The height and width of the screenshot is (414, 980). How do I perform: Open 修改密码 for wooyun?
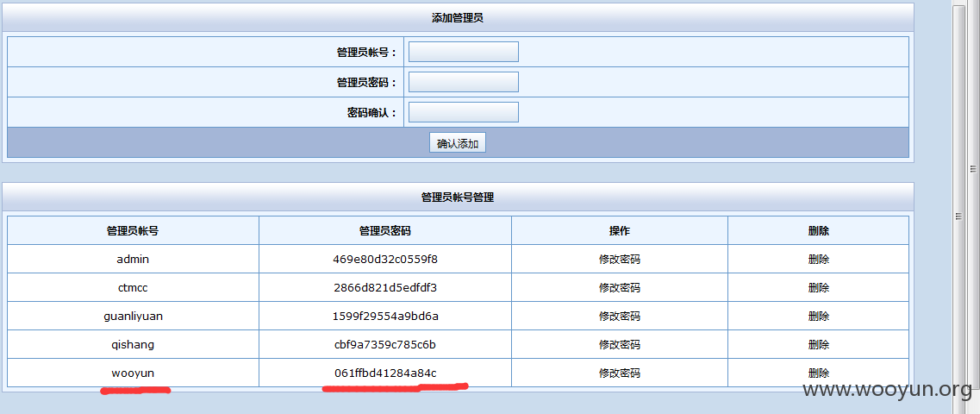click(620, 373)
